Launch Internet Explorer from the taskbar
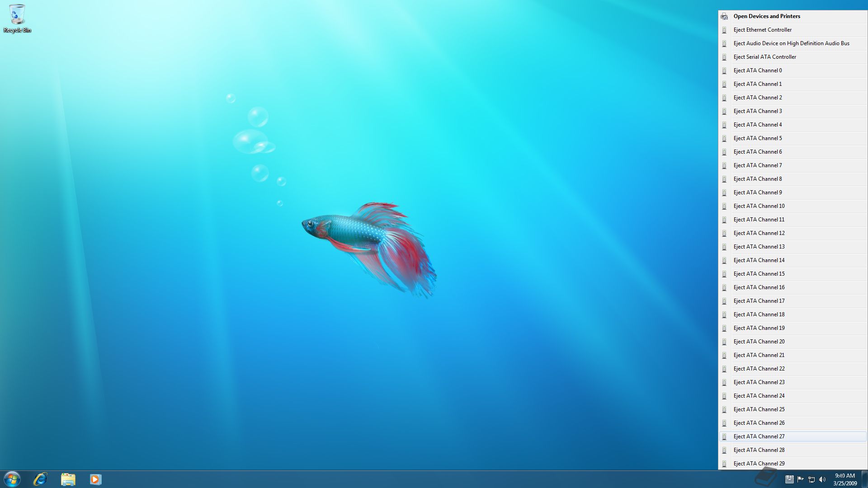 click(x=40, y=479)
